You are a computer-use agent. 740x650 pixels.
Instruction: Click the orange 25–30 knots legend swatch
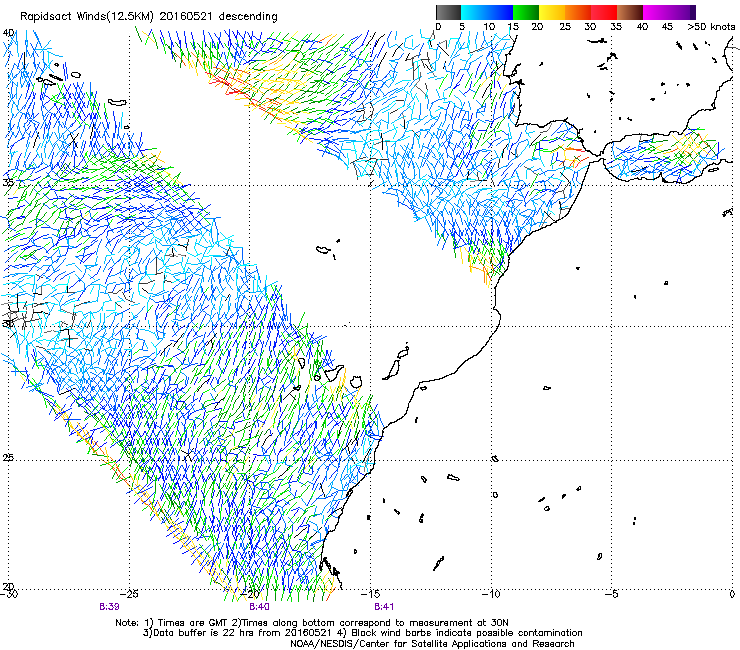click(578, 12)
